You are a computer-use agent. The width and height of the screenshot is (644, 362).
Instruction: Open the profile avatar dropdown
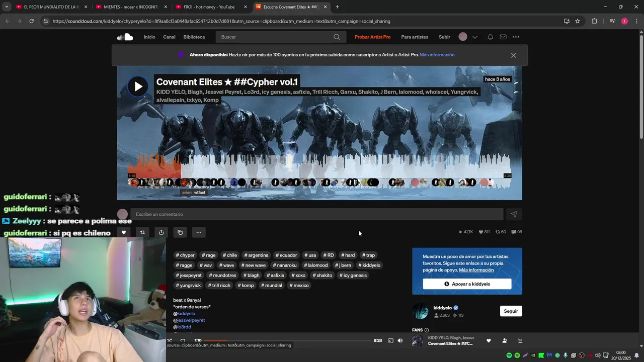click(468, 37)
